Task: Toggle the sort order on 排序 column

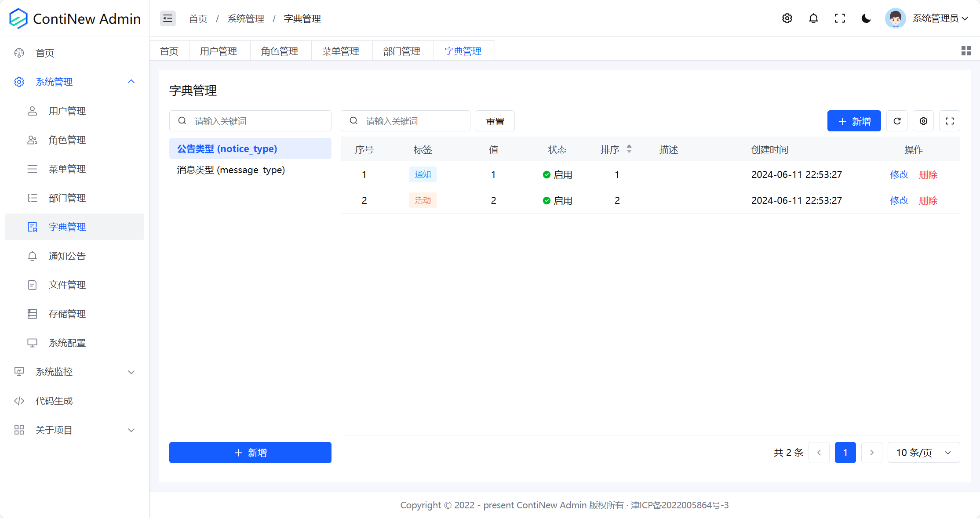Action: coord(629,149)
